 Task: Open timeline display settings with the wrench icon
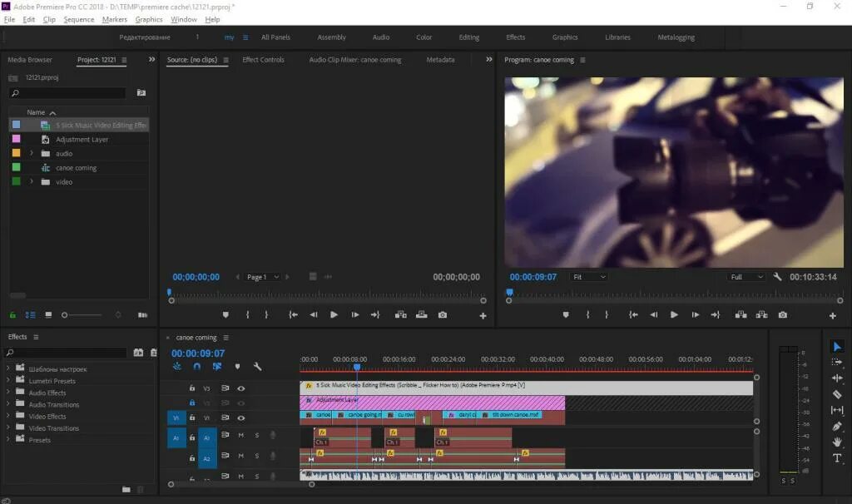point(257,366)
